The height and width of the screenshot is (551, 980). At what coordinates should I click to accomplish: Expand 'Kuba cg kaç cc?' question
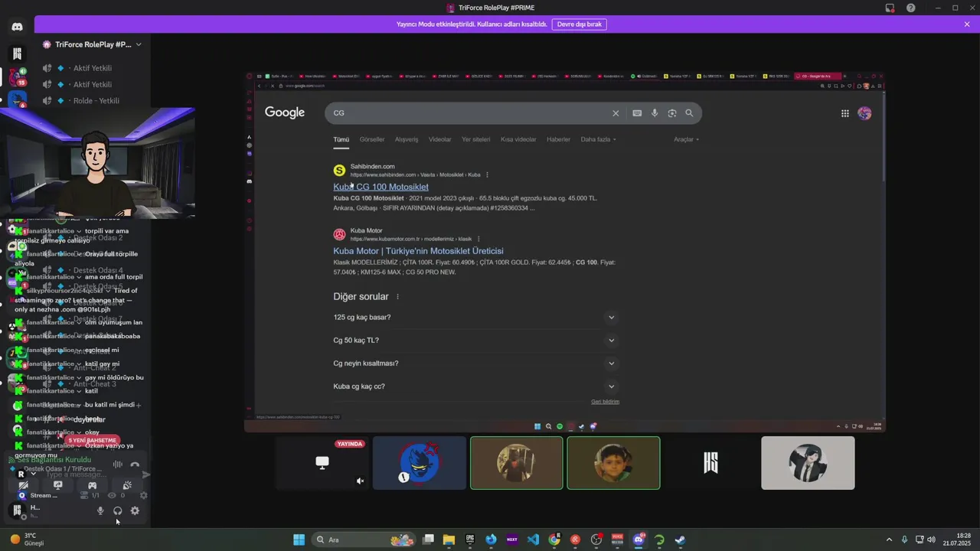coord(476,386)
